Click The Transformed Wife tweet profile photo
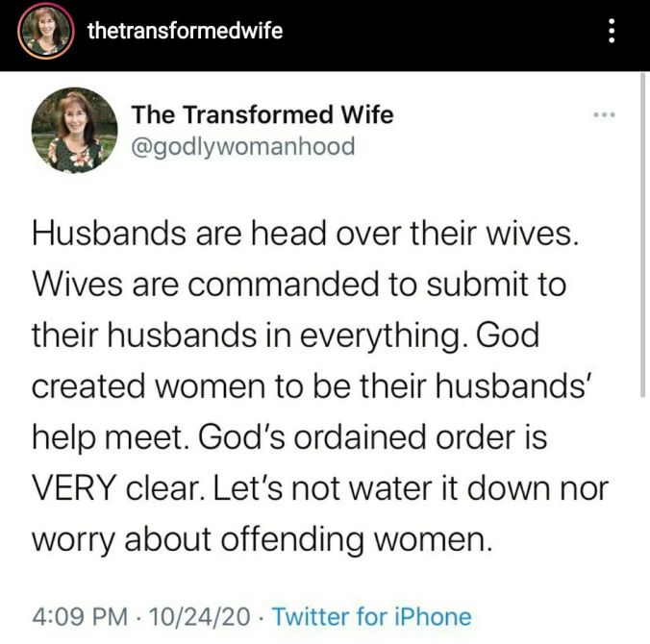This screenshot has width=650, height=644. tap(74, 128)
